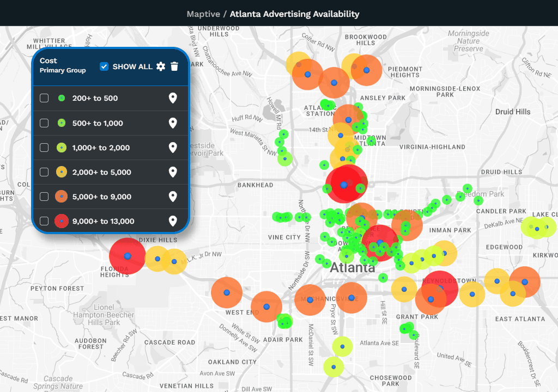Click pin icon for 1,000+ to 2,000
558x392 pixels.
(x=173, y=148)
